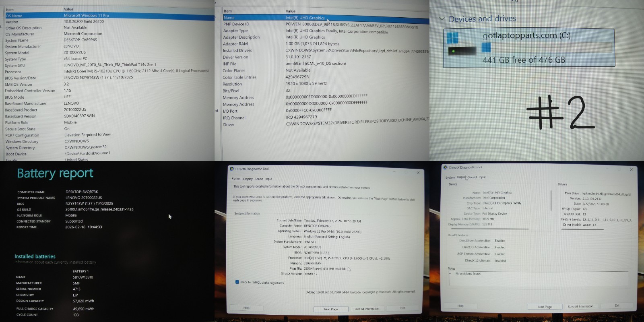Select the Adapter RAM row
644x322 pixels.
coord(326,44)
